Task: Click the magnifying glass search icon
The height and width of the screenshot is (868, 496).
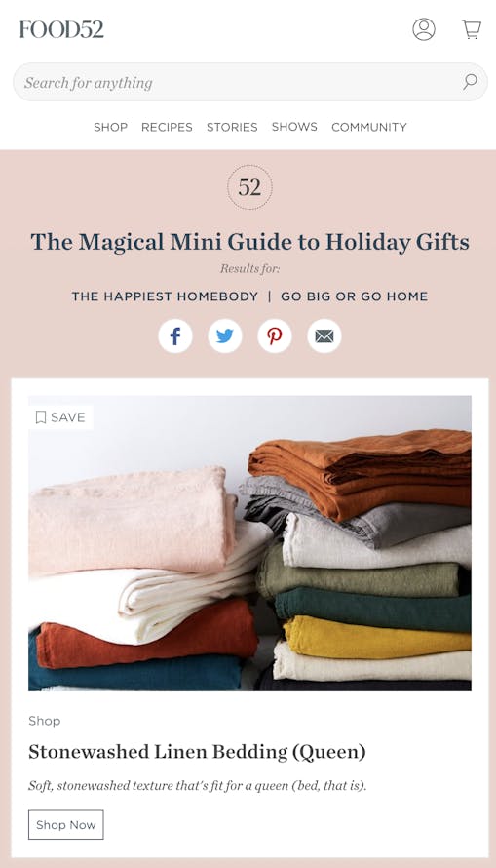Action: pos(470,82)
